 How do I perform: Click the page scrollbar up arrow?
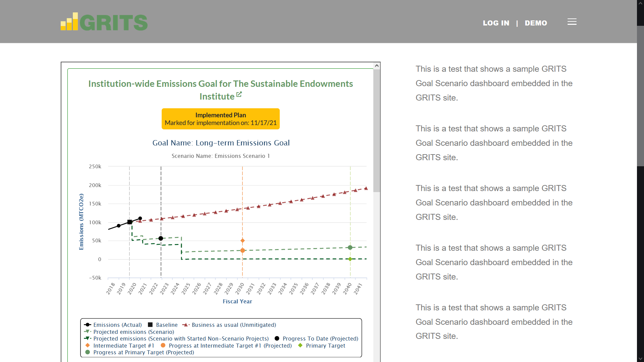point(640,3)
